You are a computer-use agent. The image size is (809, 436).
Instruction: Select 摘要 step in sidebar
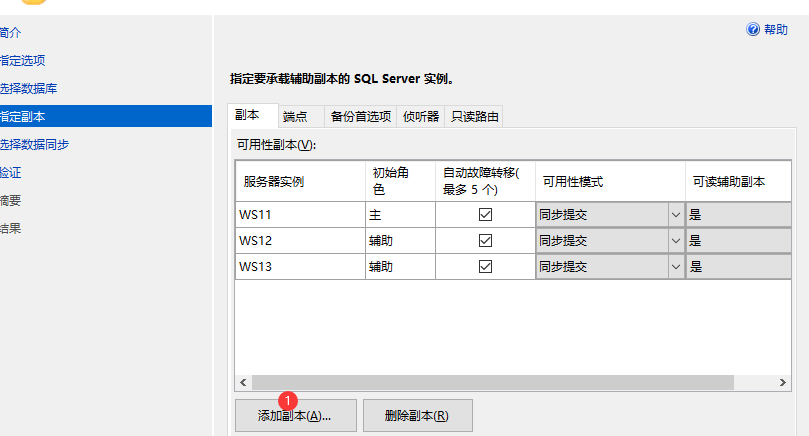[10, 200]
